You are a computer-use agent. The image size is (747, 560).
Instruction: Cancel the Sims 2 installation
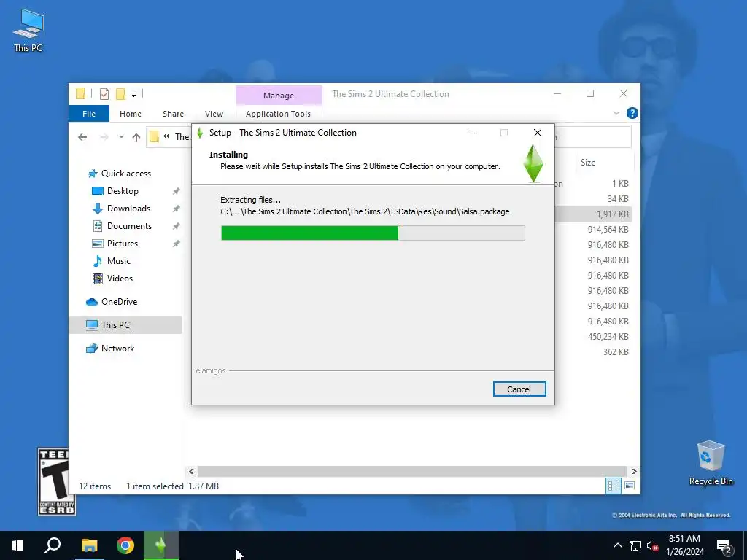[519, 389]
